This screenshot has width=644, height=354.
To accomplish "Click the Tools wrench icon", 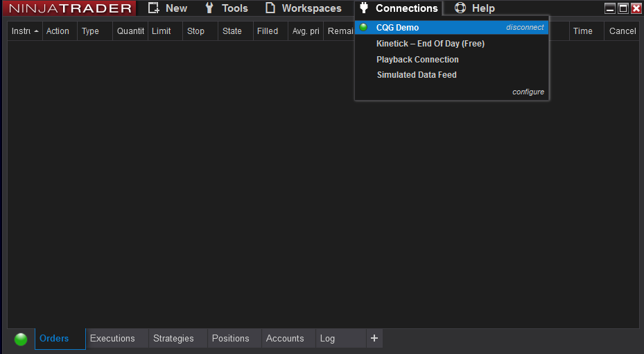I will point(209,8).
